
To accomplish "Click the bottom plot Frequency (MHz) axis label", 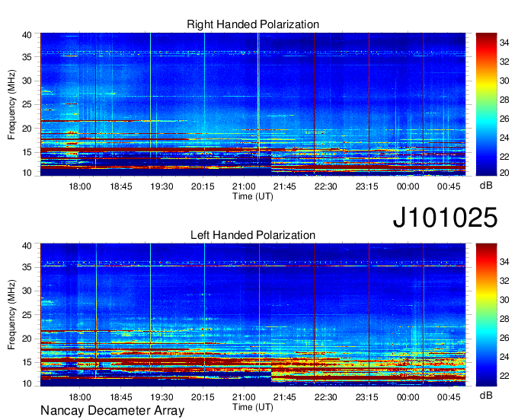I will coord(11,315).
